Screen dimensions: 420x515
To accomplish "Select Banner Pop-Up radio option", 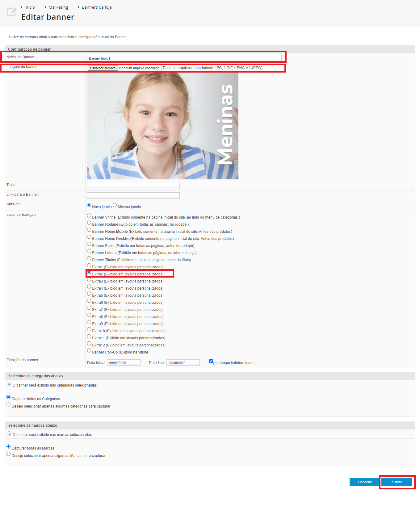I will coord(89,351).
